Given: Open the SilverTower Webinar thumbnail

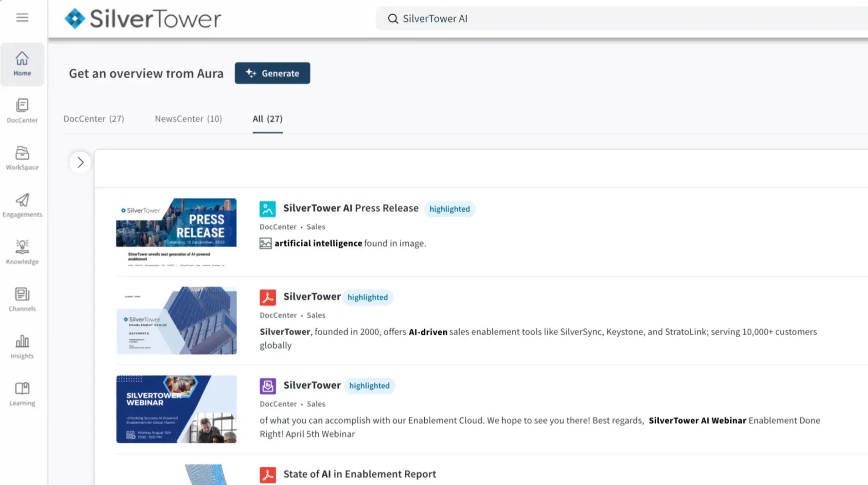Looking at the screenshot, I should pyautogui.click(x=176, y=409).
